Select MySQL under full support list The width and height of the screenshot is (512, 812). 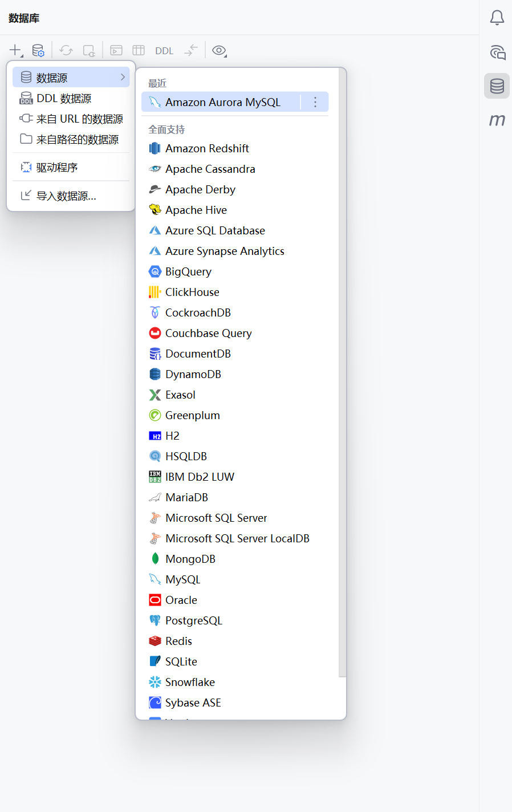coord(235,579)
